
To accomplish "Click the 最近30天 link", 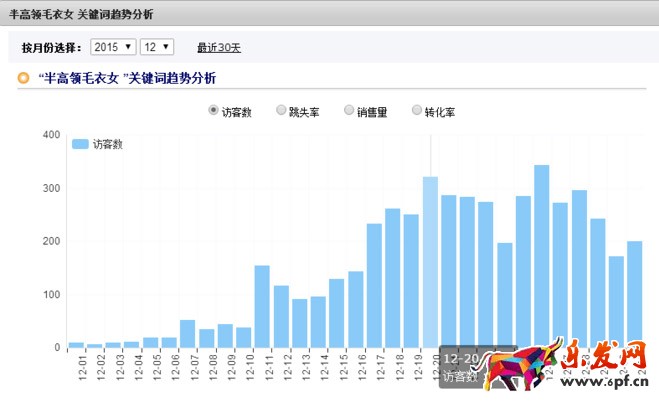I will pos(218,48).
